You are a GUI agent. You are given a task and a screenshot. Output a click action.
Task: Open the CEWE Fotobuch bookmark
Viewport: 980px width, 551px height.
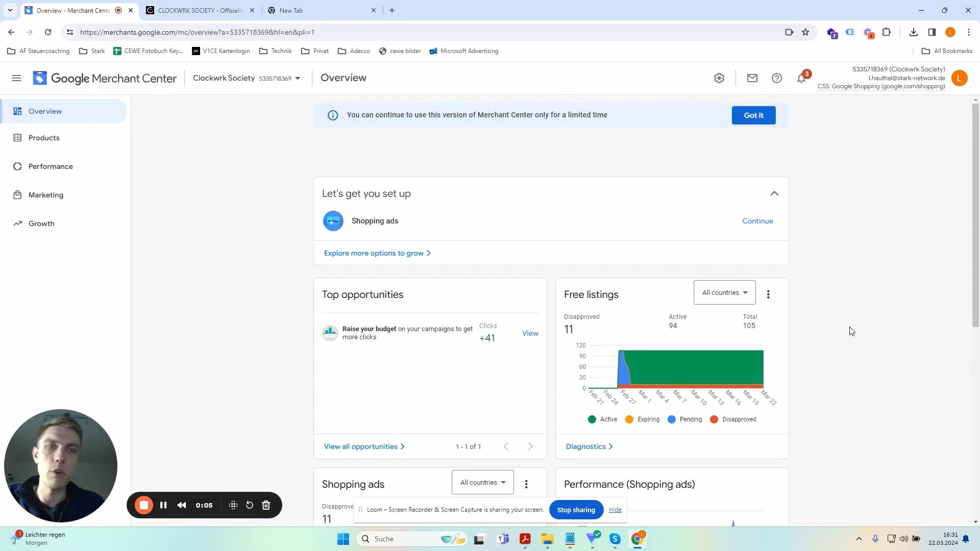[148, 51]
